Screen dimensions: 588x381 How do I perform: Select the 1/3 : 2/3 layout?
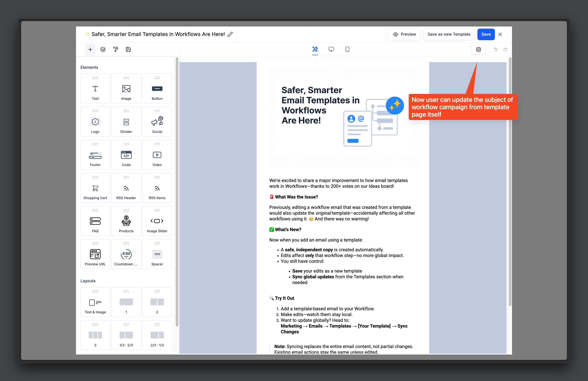point(126,335)
